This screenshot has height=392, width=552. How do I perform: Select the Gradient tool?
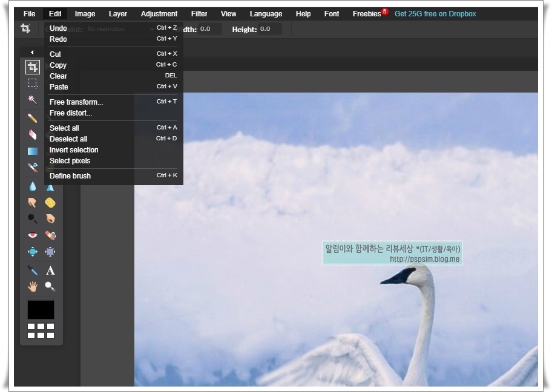point(33,151)
